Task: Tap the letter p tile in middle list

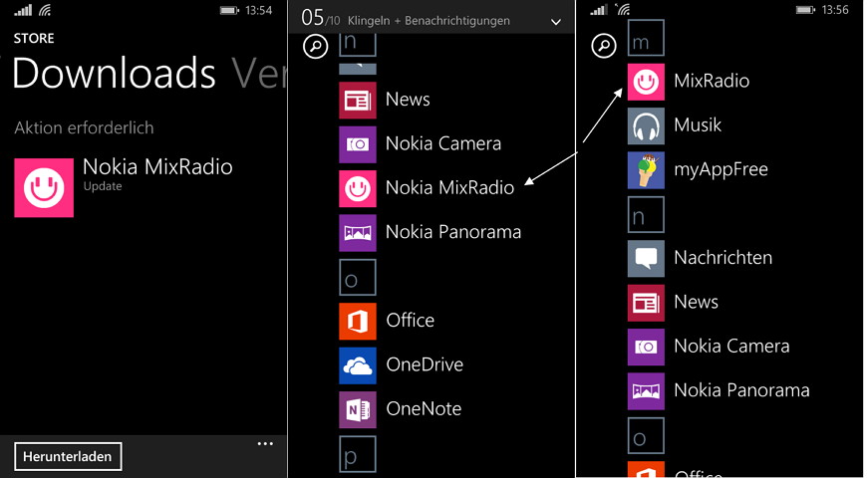Action: (x=358, y=454)
